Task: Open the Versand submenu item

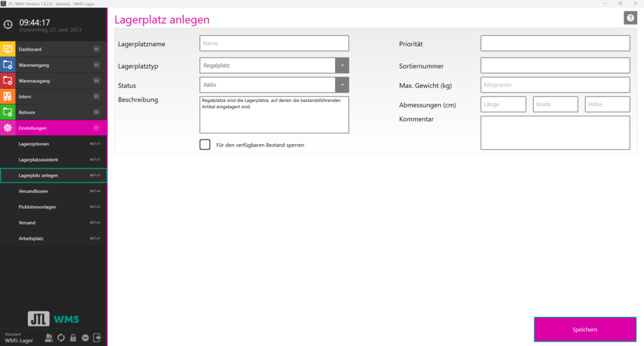Action: point(53,223)
